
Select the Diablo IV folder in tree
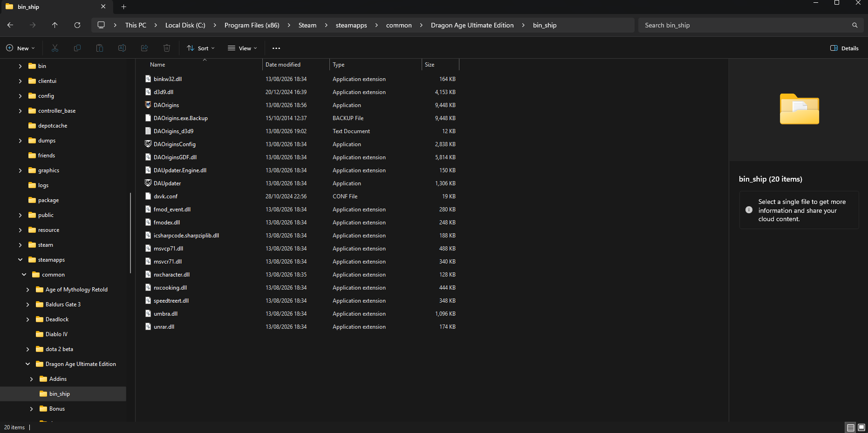point(56,334)
